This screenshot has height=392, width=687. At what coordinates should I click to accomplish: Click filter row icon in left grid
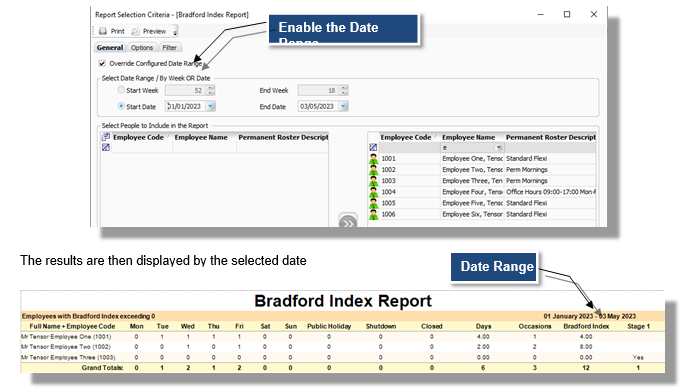pos(106,148)
